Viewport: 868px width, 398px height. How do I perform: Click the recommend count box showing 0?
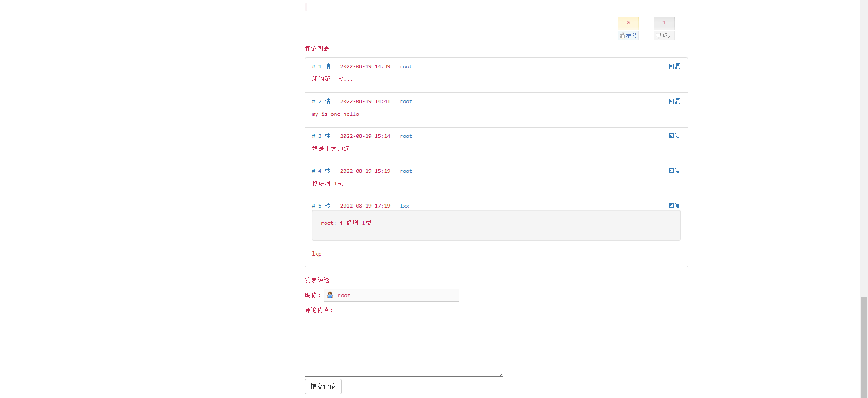[x=628, y=23]
